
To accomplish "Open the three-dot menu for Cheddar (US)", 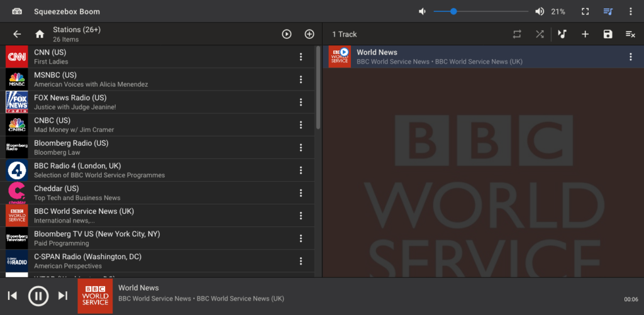I will [x=301, y=192].
